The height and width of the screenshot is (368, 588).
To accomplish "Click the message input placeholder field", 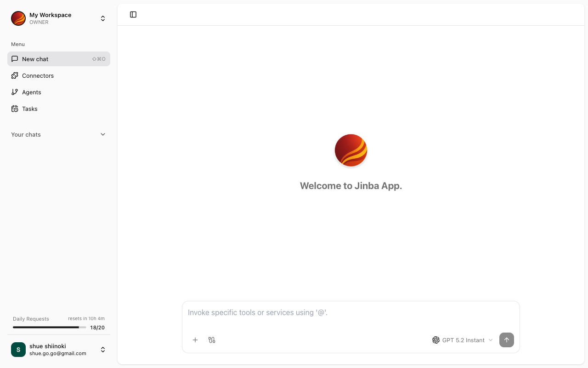I will 322,312.
